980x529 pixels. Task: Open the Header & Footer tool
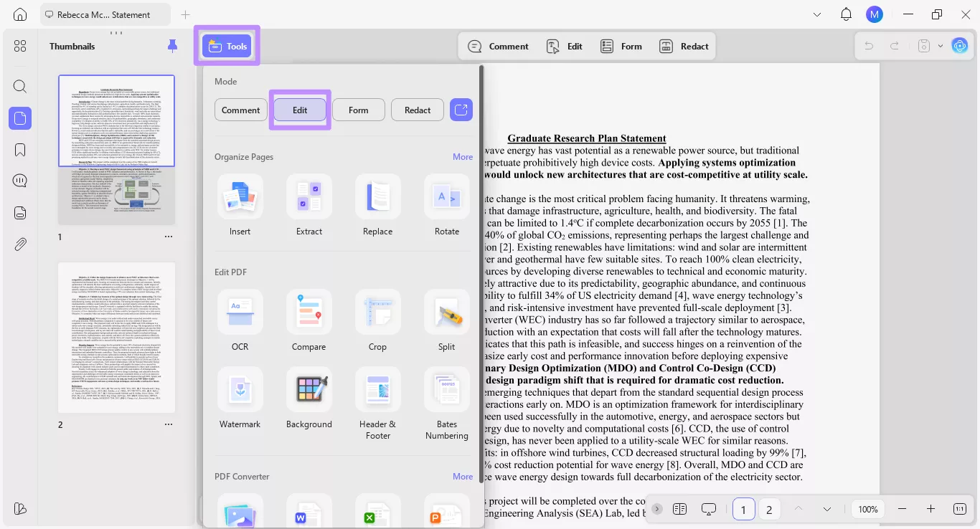coord(378,404)
